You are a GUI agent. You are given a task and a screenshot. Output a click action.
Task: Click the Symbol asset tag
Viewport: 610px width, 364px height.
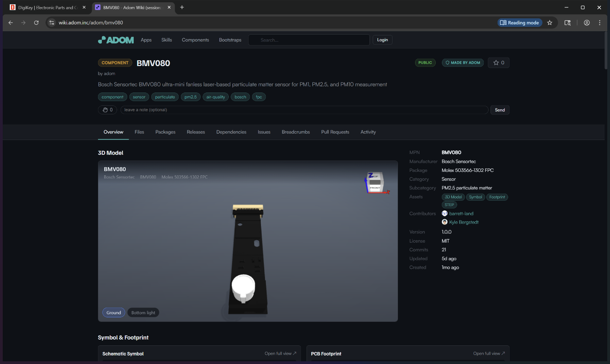pyautogui.click(x=475, y=197)
